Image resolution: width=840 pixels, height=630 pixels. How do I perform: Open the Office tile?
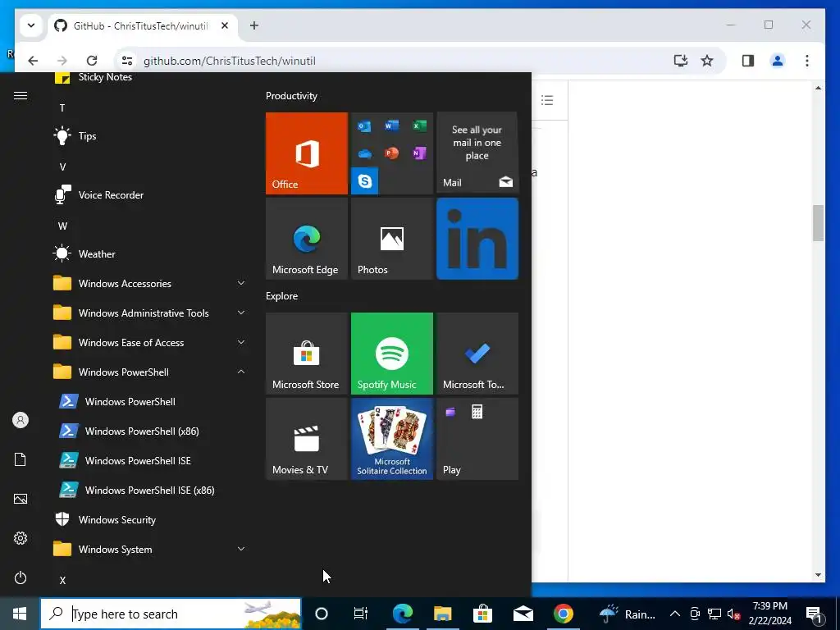(307, 153)
